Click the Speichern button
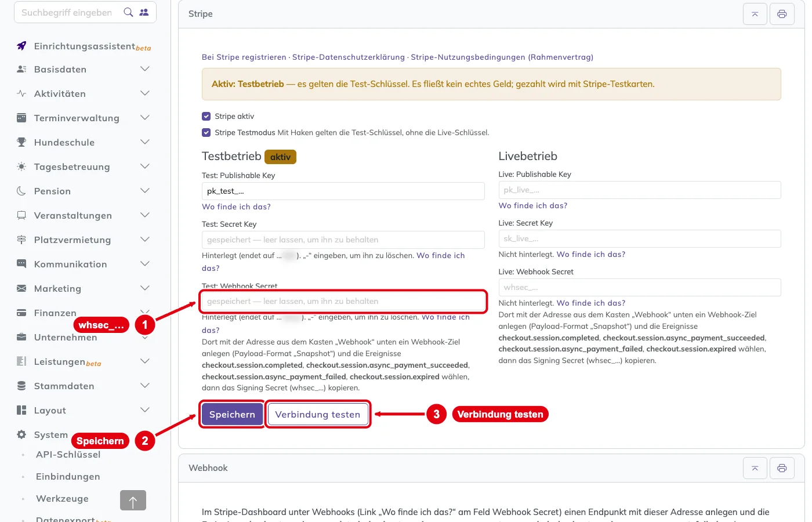The height and width of the screenshot is (522, 812). click(x=232, y=414)
